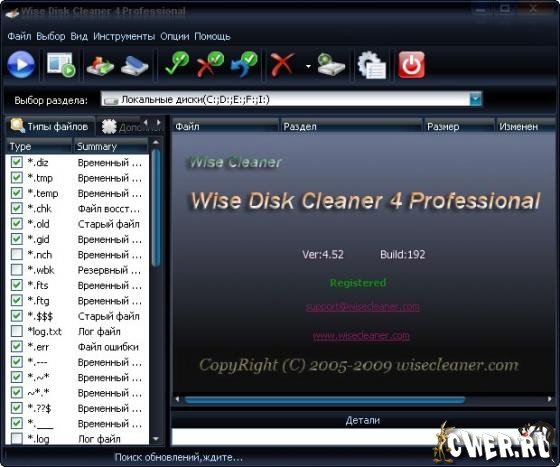Click the Ver:4.52 version text
Viewport: 560px width, 467px height.
pyautogui.click(x=323, y=254)
